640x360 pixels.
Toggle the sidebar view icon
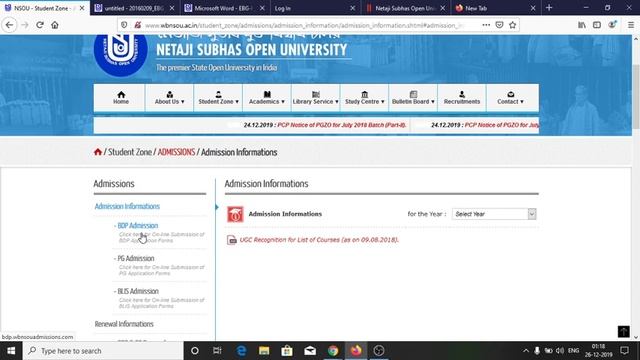(x=597, y=25)
